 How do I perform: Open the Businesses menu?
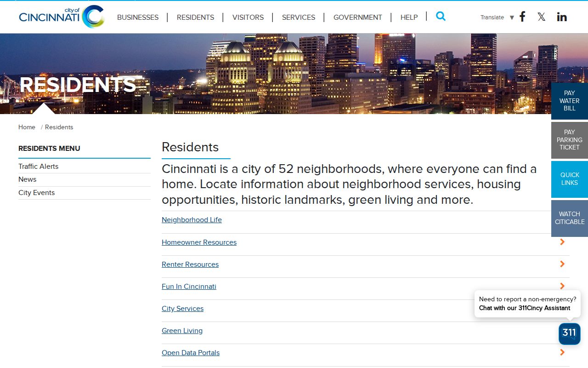[138, 17]
